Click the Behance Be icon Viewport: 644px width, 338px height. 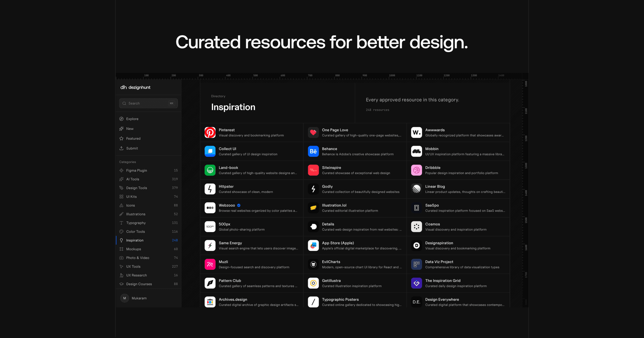coord(313,151)
